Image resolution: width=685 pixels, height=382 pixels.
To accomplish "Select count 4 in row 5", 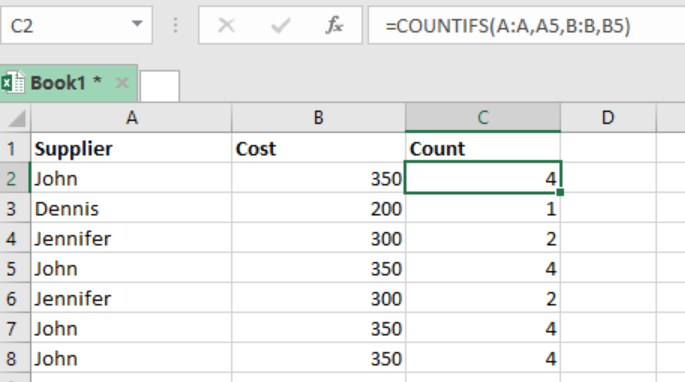I will click(483, 268).
